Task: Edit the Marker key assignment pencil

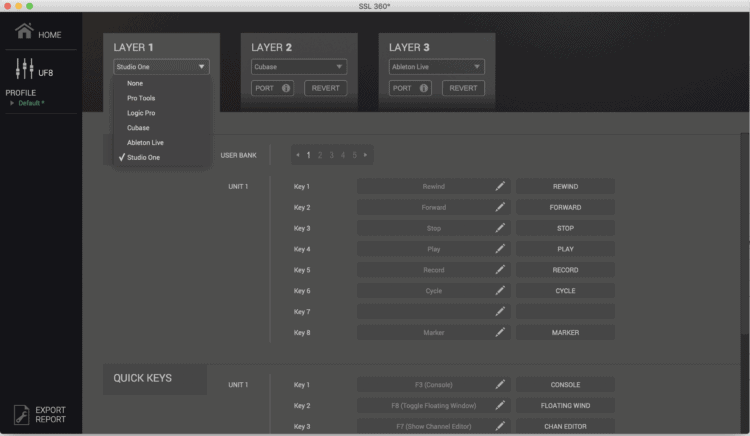Action: 500,332
